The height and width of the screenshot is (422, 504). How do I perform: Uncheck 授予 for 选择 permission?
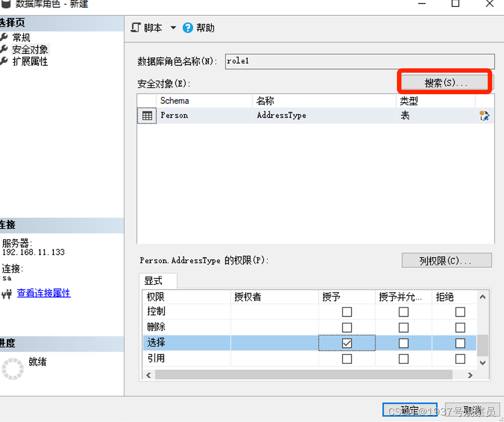point(347,343)
